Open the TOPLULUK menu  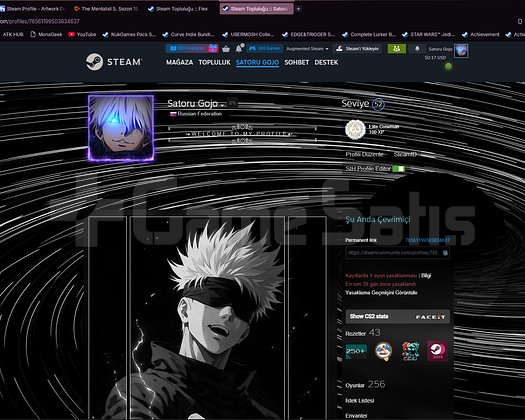tap(214, 62)
